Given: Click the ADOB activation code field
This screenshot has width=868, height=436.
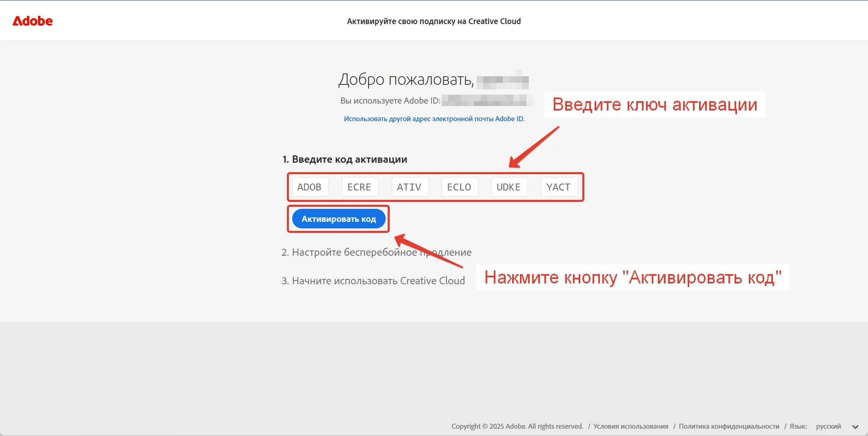Looking at the screenshot, I should (310, 187).
